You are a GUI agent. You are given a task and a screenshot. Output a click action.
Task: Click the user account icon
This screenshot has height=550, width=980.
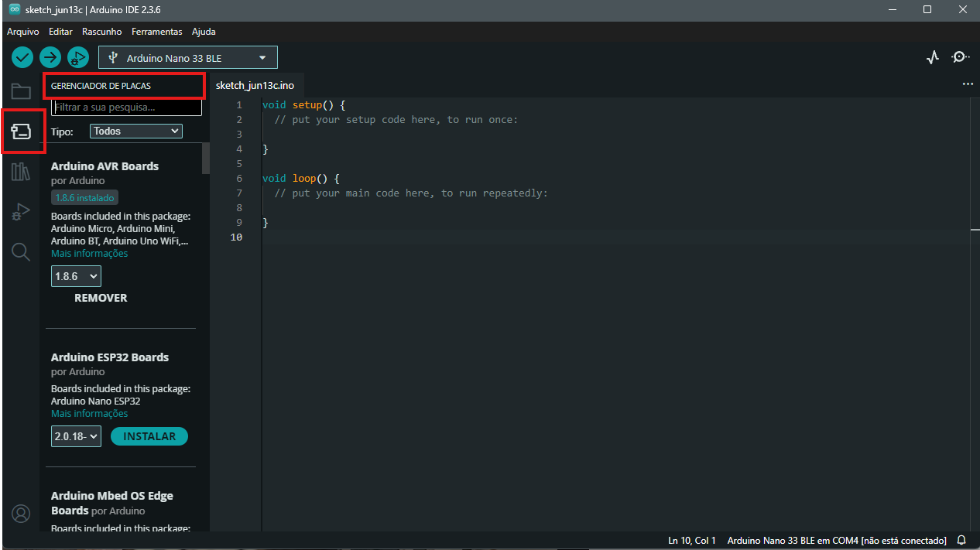click(x=21, y=514)
